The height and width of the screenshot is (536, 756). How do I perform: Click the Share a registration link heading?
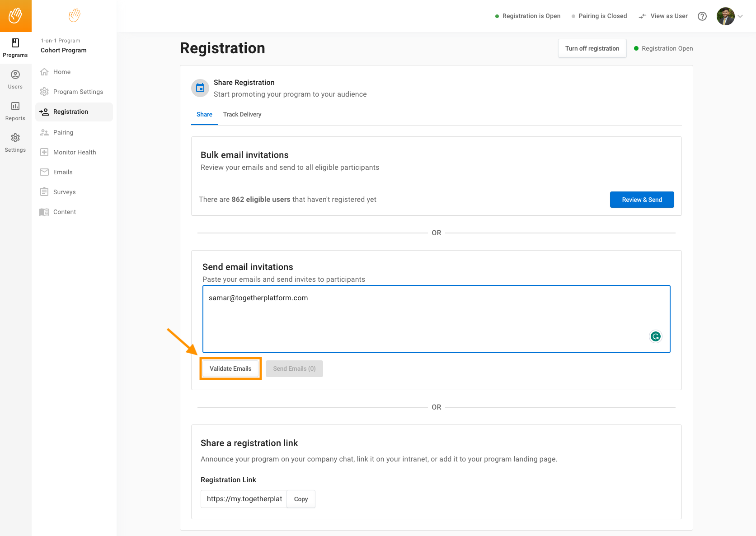point(249,443)
